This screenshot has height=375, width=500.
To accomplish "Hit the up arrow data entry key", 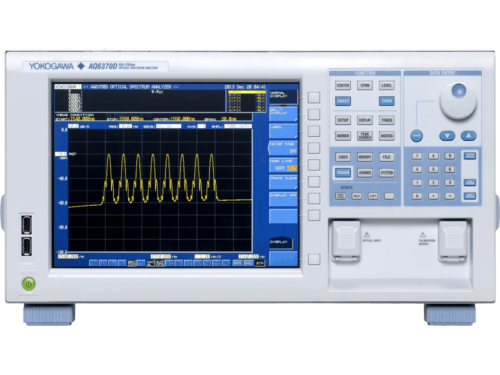I will click(x=468, y=136).
